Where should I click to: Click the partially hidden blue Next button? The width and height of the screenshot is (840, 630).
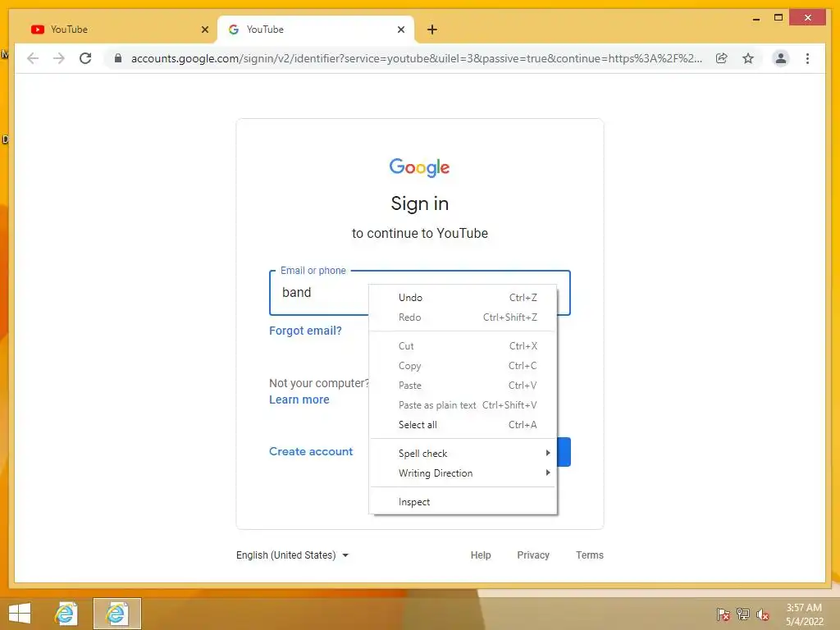pos(564,452)
